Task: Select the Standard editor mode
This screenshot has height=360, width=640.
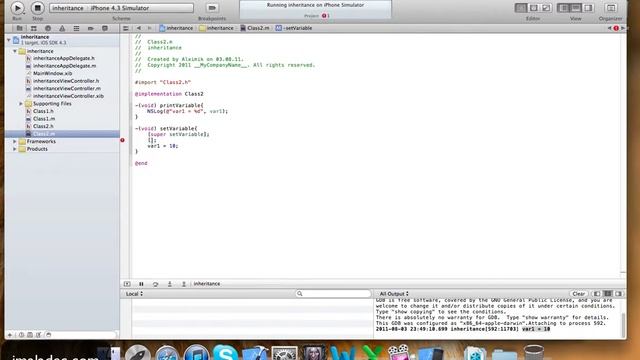Action: pyautogui.click(x=521, y=8)
